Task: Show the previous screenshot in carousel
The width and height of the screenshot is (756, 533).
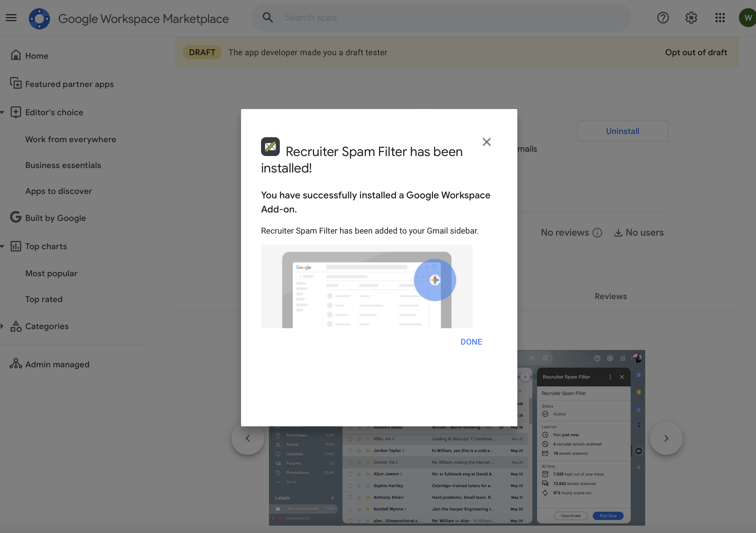Action: tap(247, 438)
